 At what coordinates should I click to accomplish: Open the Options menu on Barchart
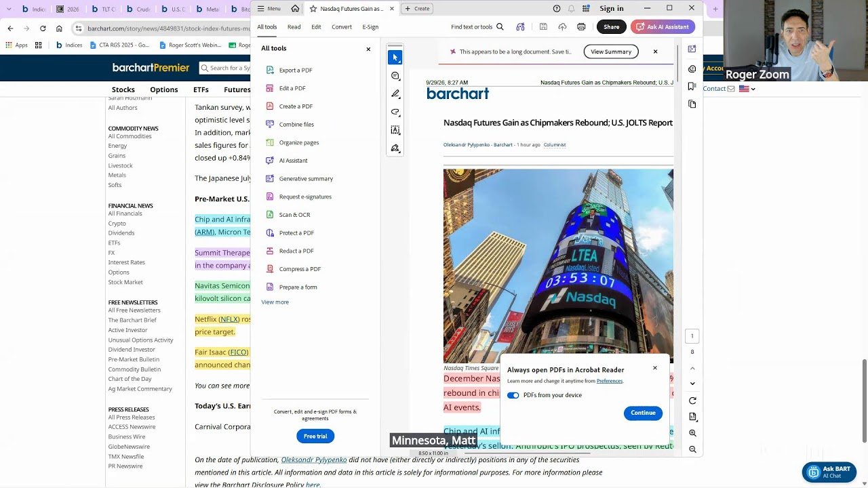point(164,89)
